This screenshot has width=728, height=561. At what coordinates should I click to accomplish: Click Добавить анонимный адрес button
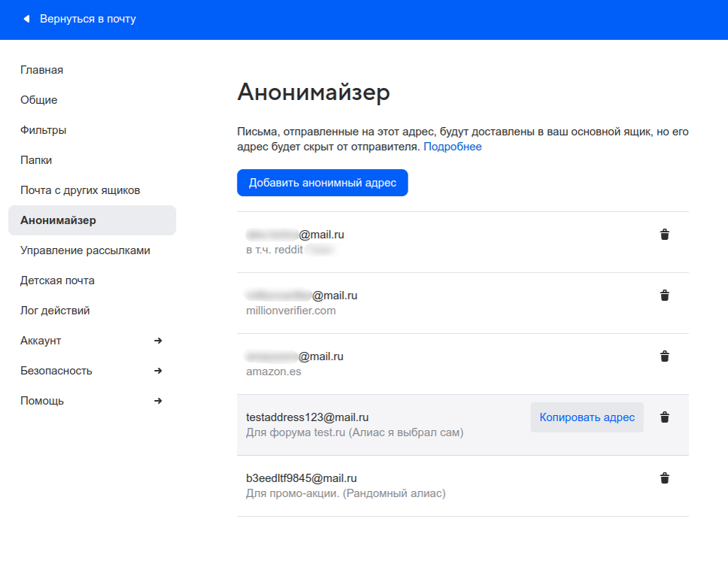click(322, 182)
